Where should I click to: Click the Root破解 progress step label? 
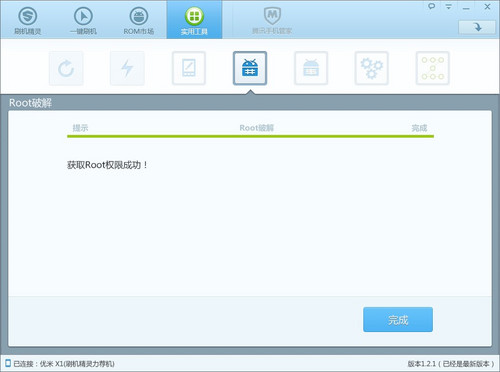(257, 128)
